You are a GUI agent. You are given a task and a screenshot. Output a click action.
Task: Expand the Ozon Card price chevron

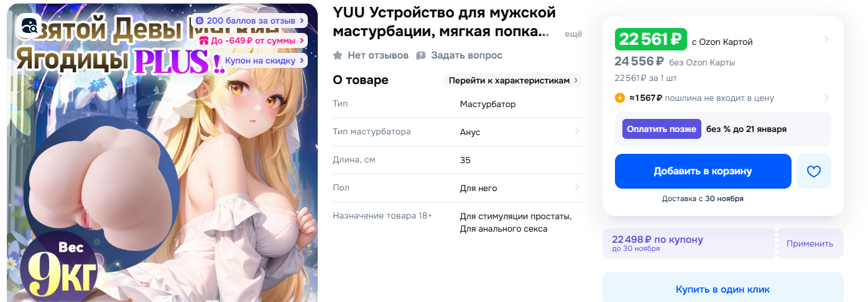click(826, 39)
